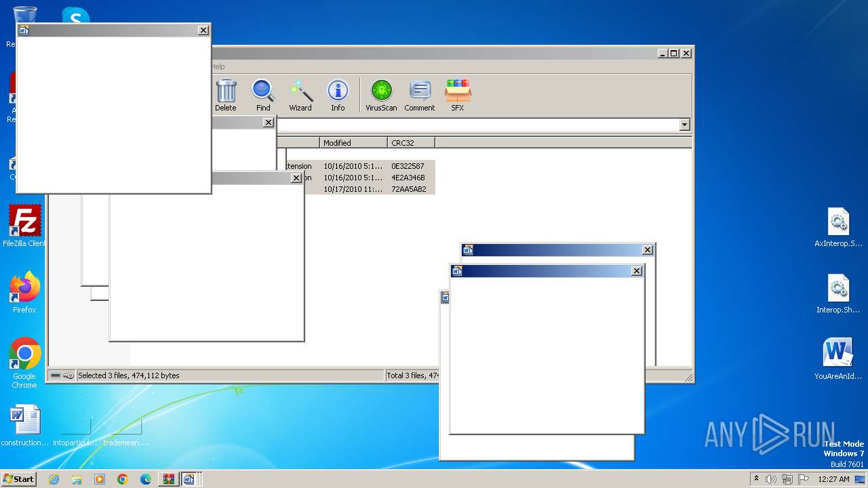
Task: Open Firefox desktop shortcut
Action: (24, 293)
